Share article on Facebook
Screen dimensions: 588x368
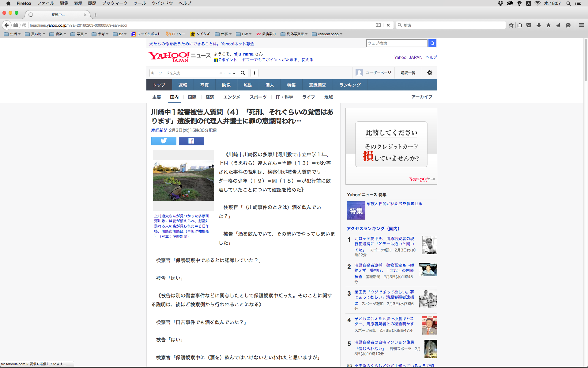[x=191, y=141]
